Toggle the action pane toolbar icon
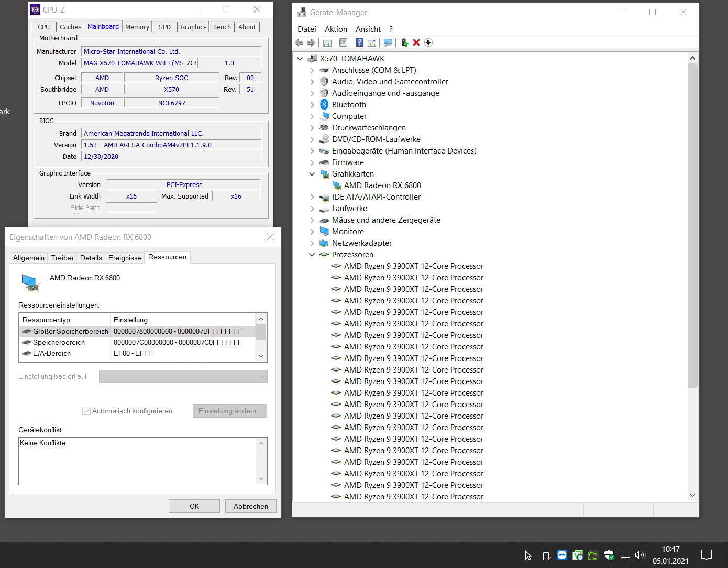 point(372,42)
